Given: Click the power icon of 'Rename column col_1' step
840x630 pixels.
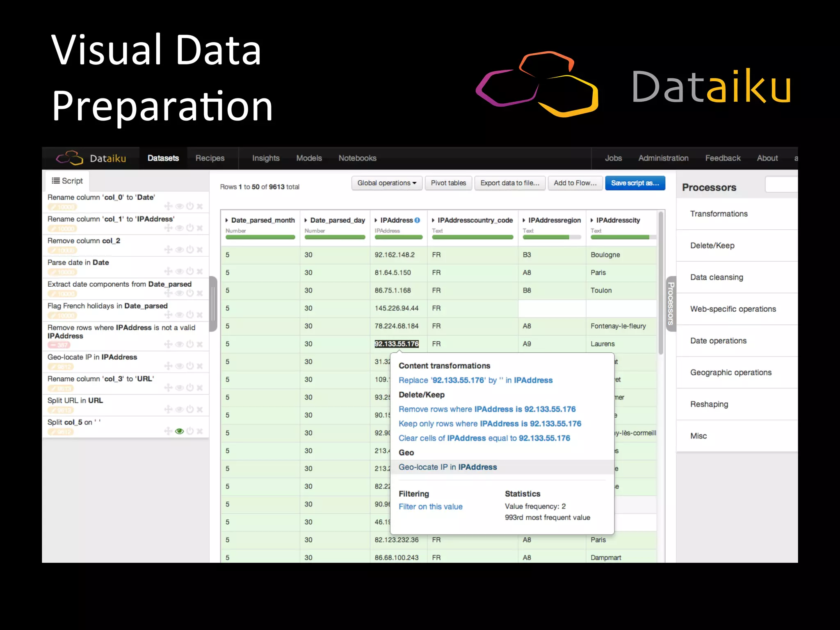Looking at the screenshot, I should [190, 228].
